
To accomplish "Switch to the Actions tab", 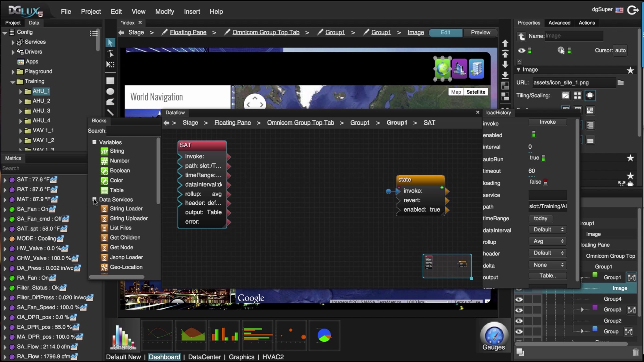I will 587,23.
